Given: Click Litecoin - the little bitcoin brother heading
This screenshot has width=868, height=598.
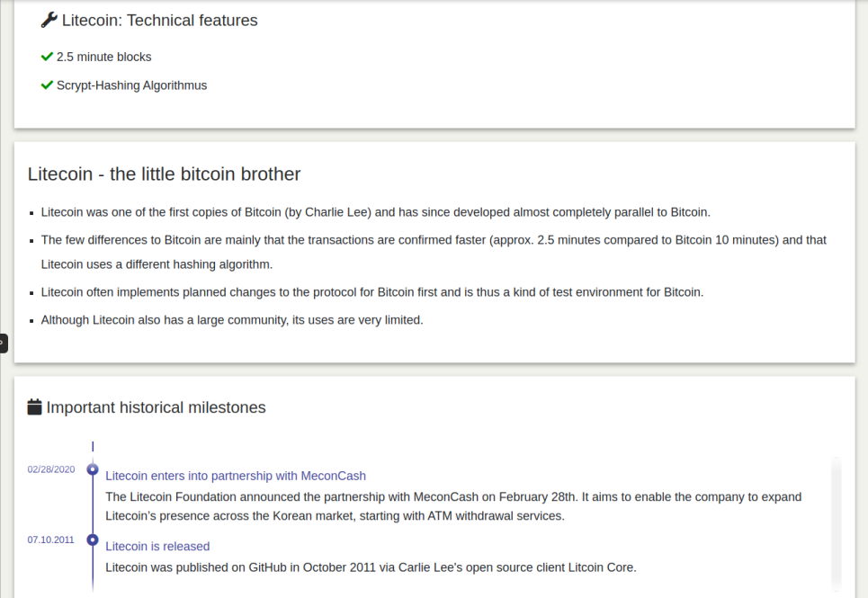Looking at the screenshot, I should pos(164,174).
